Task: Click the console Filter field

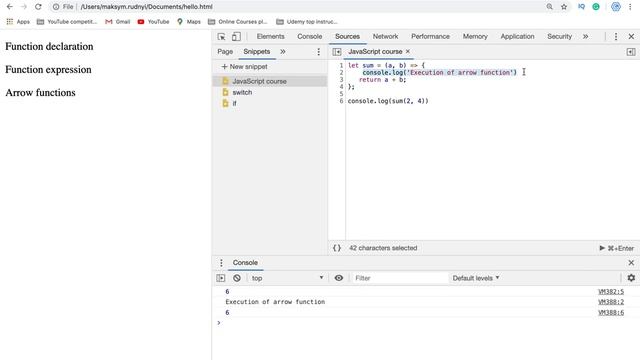Action: [x=399, y=278]
